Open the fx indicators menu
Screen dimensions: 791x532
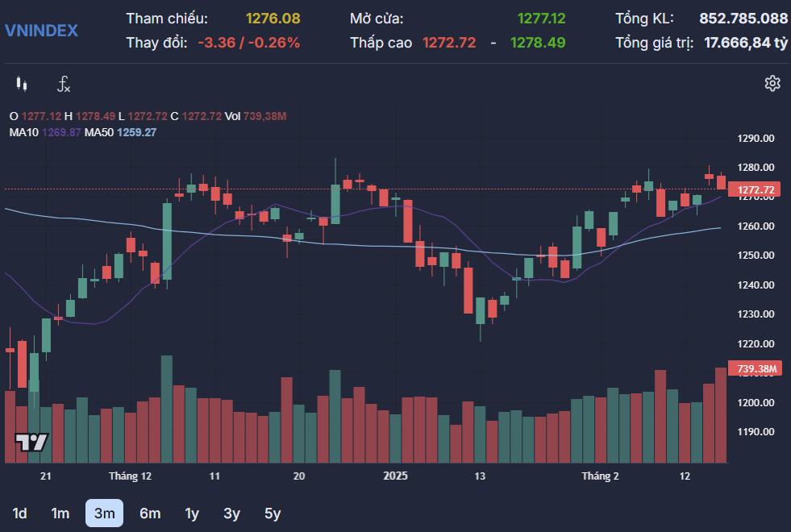[64, 83]
